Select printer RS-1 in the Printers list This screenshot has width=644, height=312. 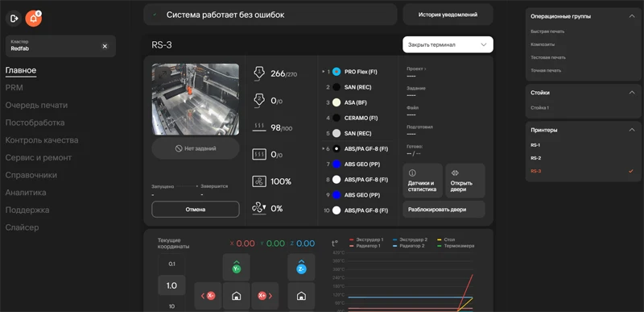tap(535, 145)
